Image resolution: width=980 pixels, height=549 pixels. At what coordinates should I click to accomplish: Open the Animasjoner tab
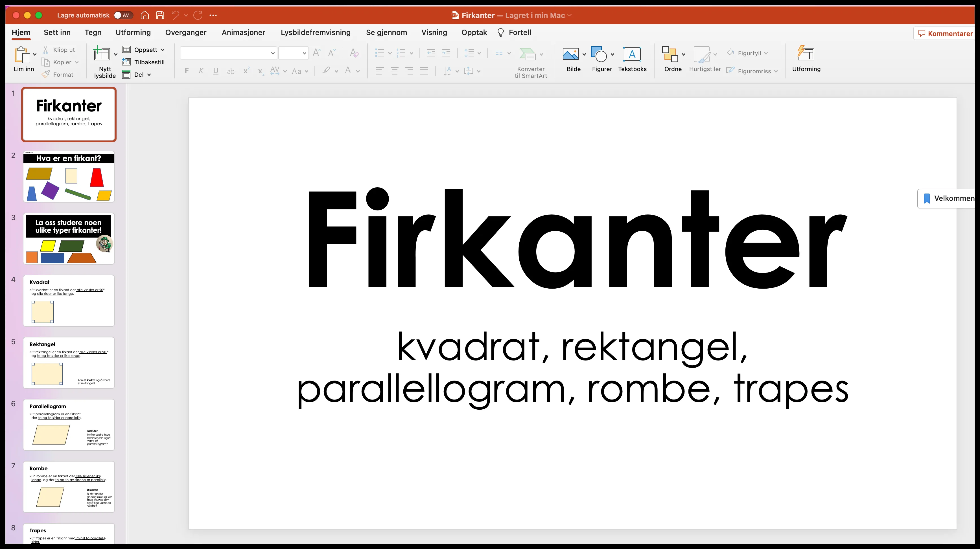pyautogui.click(x=243, y=32)
